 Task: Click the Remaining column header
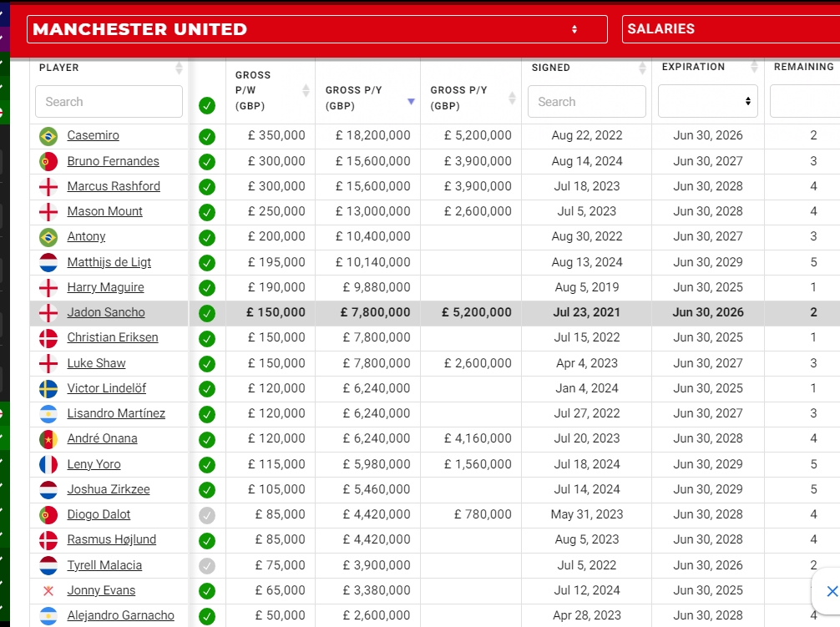coord(803,67)
